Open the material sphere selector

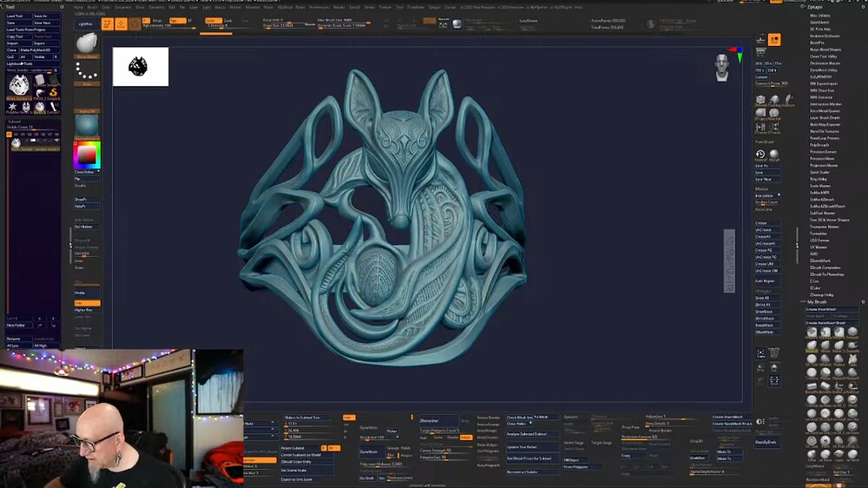(x=86, y=126)
